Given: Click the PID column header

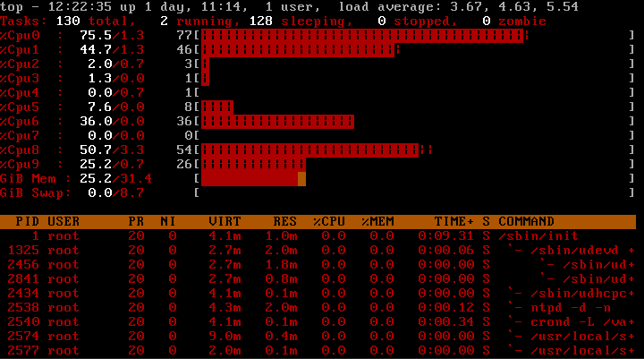Looking at the screenshot, I should click(x=28, y=222).
